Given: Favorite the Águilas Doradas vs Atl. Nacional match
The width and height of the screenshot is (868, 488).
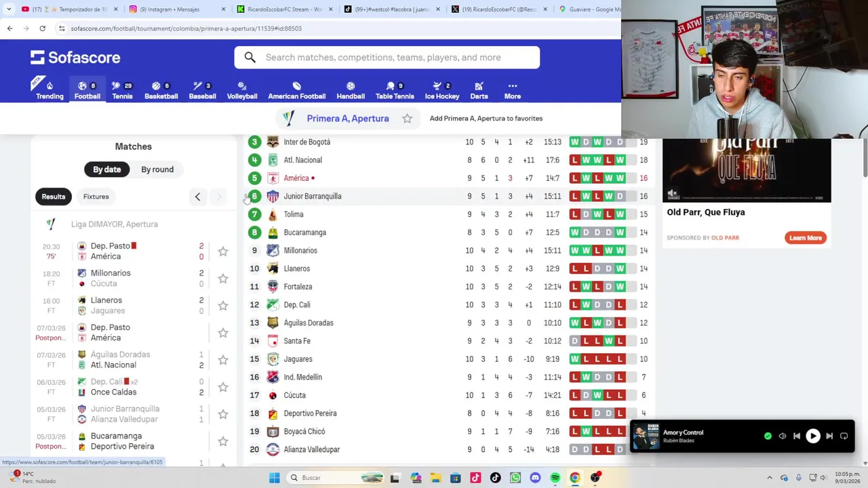Looking at the screenshot, I should (222, 360).
